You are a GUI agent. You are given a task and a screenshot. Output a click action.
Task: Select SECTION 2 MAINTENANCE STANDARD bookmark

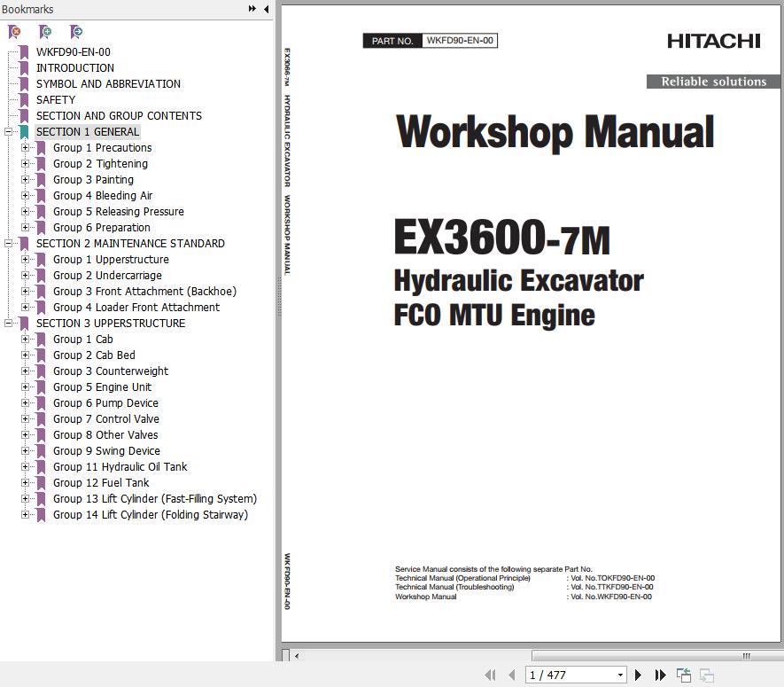(130, 243)
